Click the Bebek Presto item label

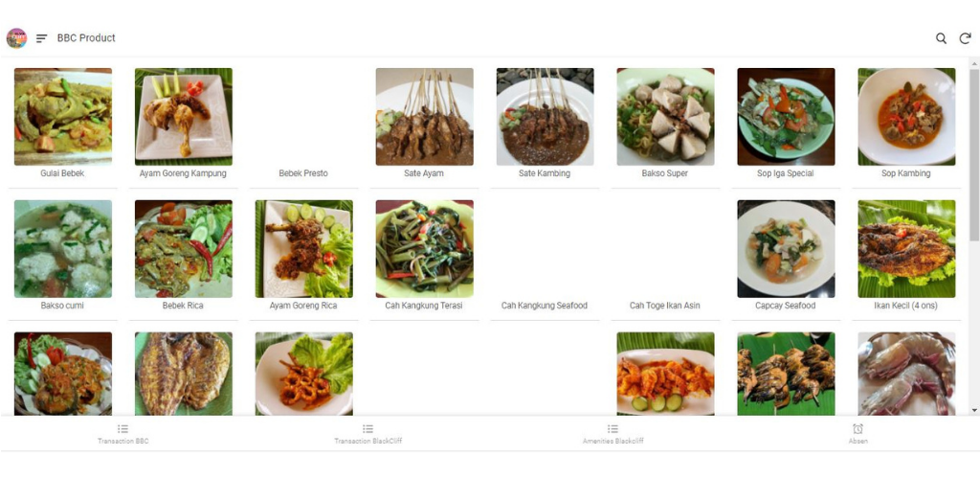[303, 173]
